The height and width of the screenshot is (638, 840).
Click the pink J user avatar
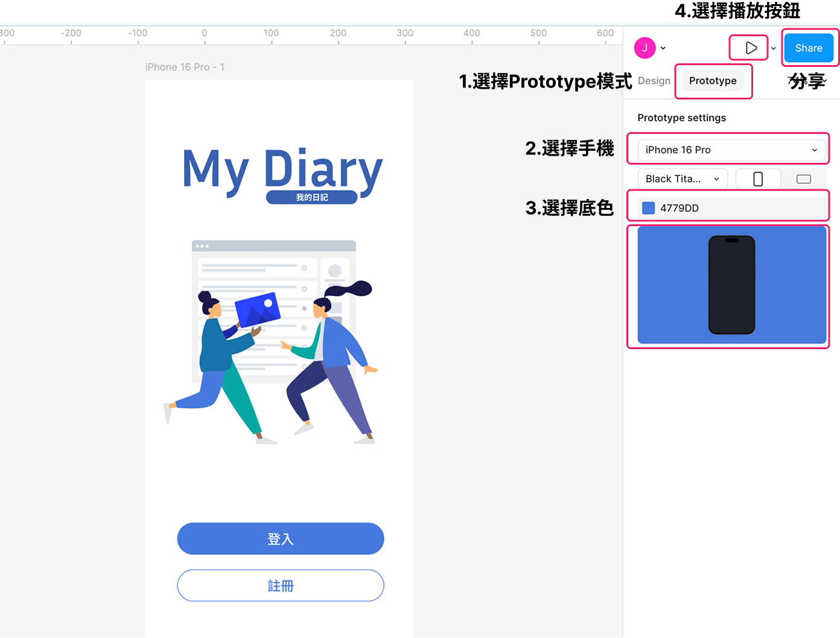644,48
